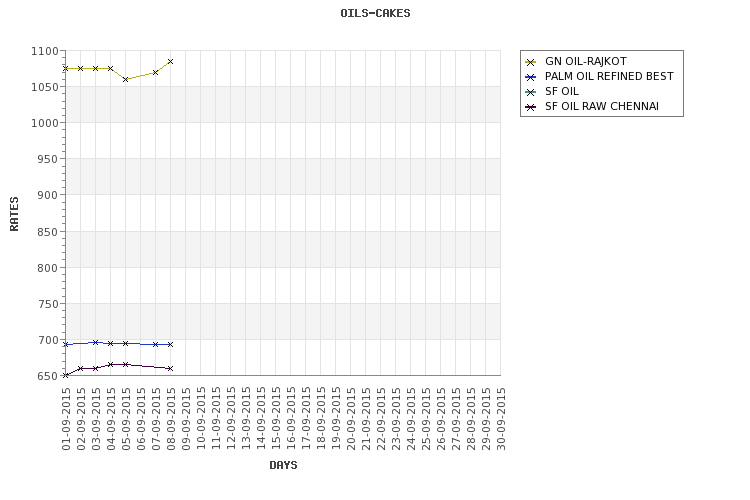Click the GN OIL-RAJKOT data point on 02-09-2015
This screenshot has width=750, height=500.
point(80,68)
